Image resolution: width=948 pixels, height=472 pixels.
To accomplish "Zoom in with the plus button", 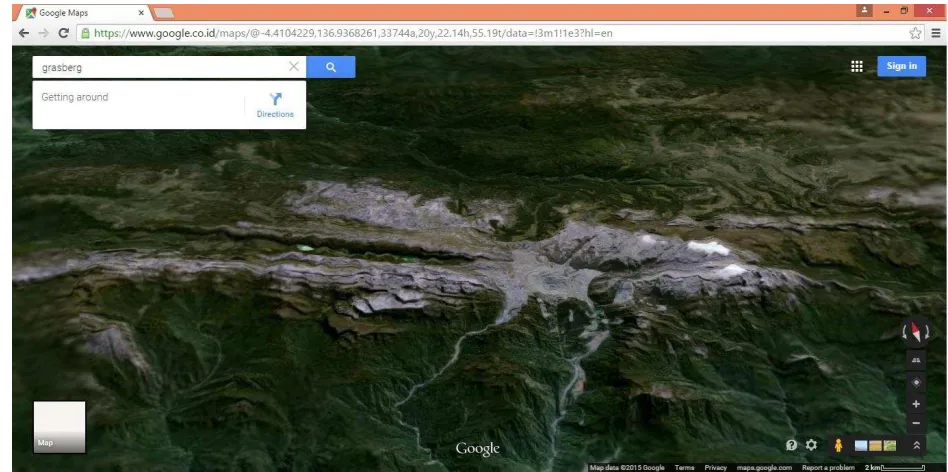I will (916, 404).
